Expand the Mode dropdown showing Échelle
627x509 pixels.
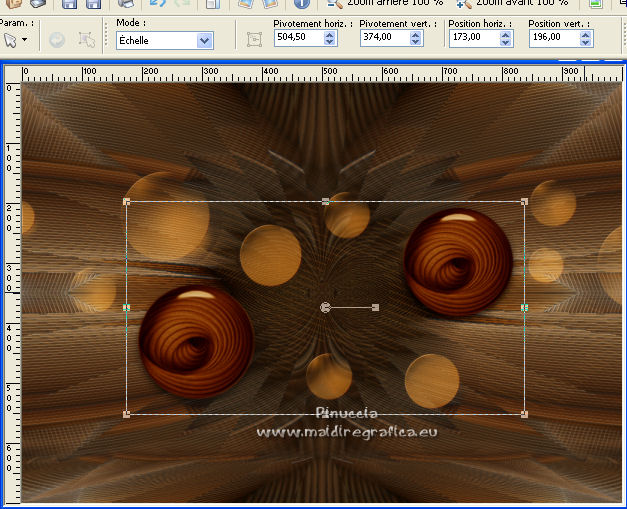204,40
